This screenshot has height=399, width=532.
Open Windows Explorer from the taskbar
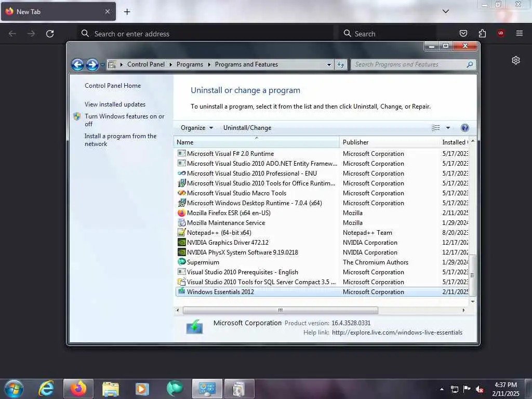click(x=111, y=389)
